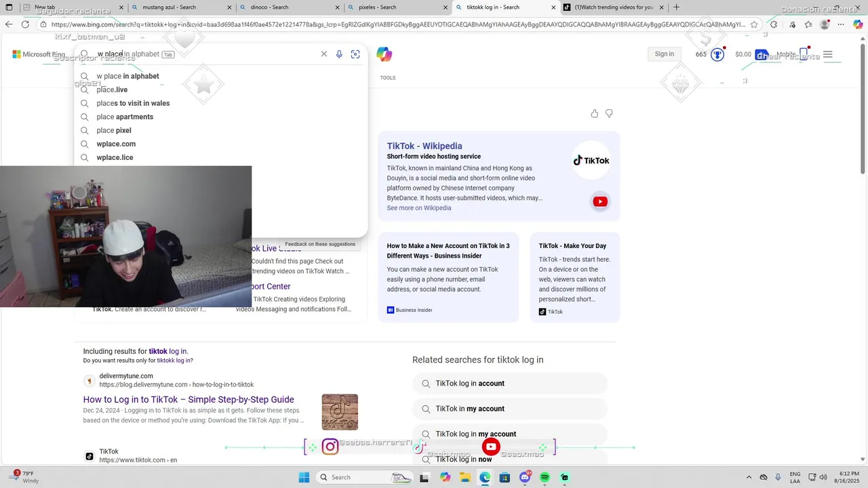Select related search 'TikTok log in my account'
This screenshot has width=868, height=488.
(510, 434)
